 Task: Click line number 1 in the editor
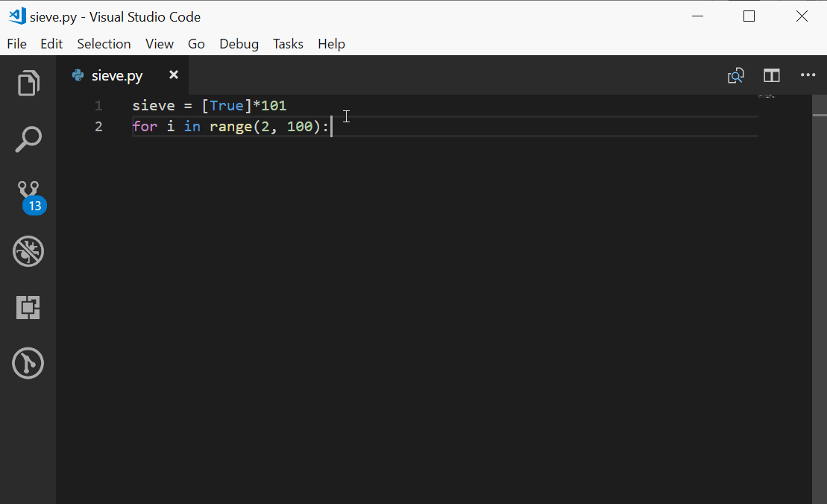coord(98,105)
